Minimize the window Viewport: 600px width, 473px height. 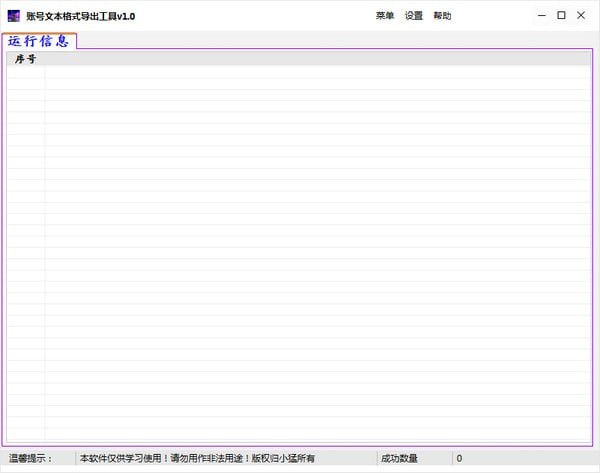coord(542,16)
